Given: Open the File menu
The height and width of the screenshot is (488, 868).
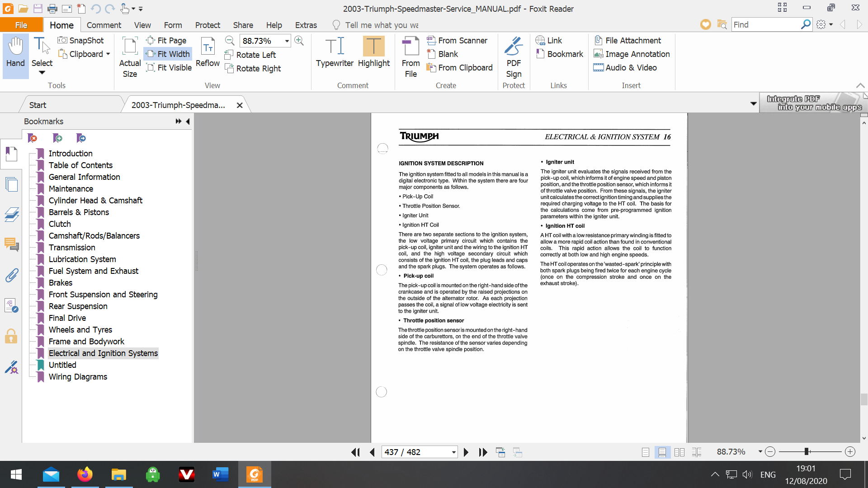Looking at the screenshot, I should click(x=21, y=25).
